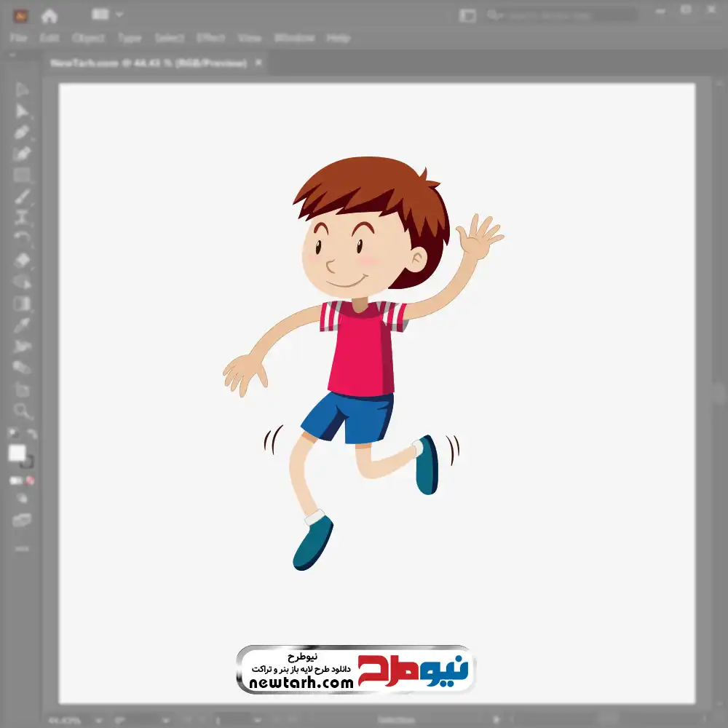Click the Home icon
This screenshot has height=728, width=728.
point(49,15)
